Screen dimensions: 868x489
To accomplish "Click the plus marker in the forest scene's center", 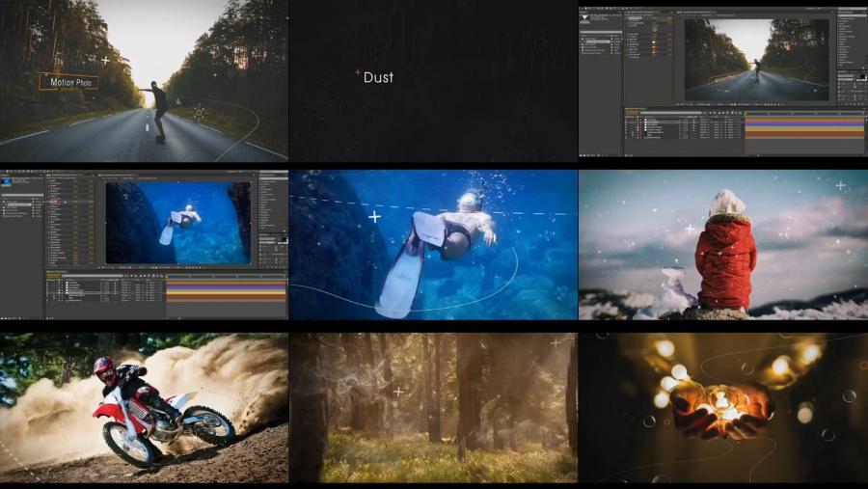I will coord(397,392).
